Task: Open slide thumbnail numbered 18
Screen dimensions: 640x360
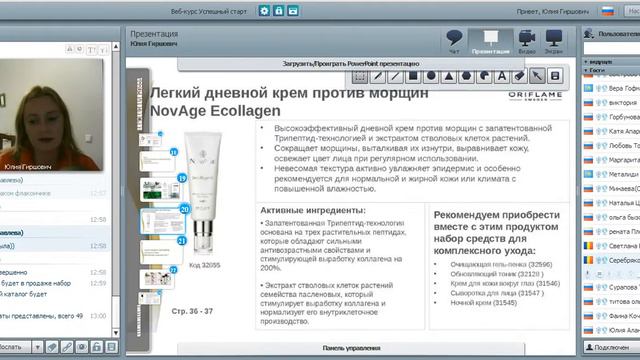Action: point(158,160)
